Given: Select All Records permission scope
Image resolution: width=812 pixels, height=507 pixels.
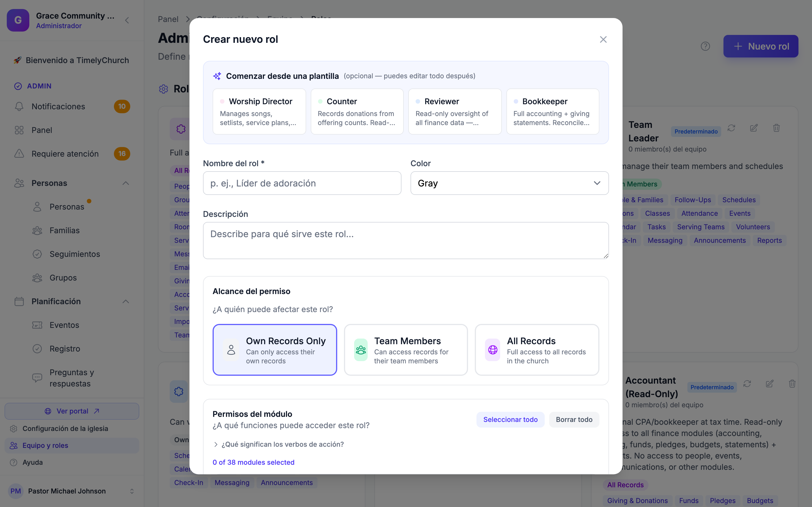Looking at the screenshot, I should point(537,350).
